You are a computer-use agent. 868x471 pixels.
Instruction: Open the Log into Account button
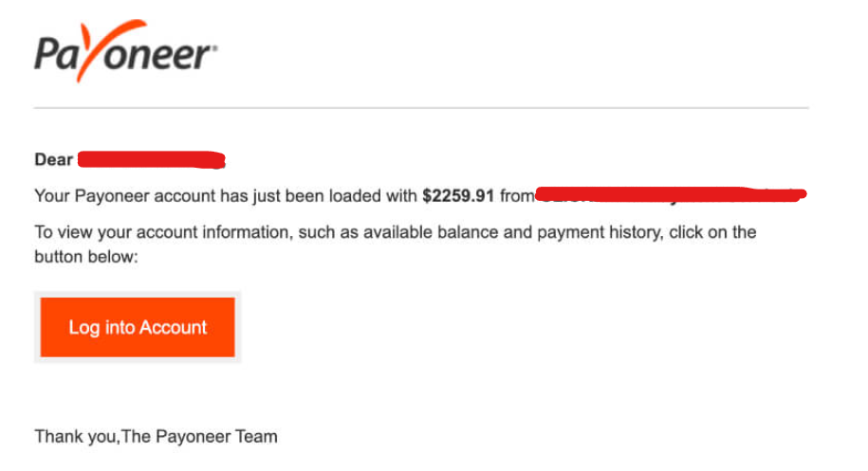coord(138,327)
